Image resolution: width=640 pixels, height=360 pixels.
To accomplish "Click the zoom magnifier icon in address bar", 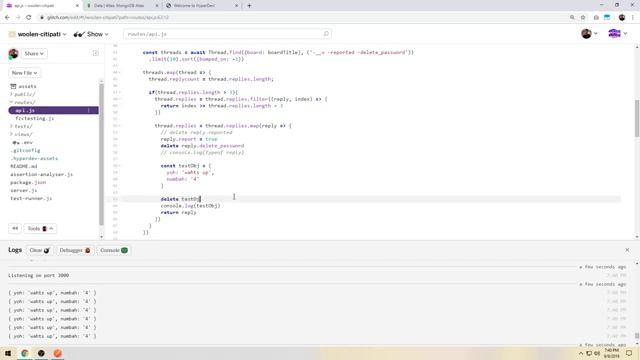I will click(x=572, y=17).
